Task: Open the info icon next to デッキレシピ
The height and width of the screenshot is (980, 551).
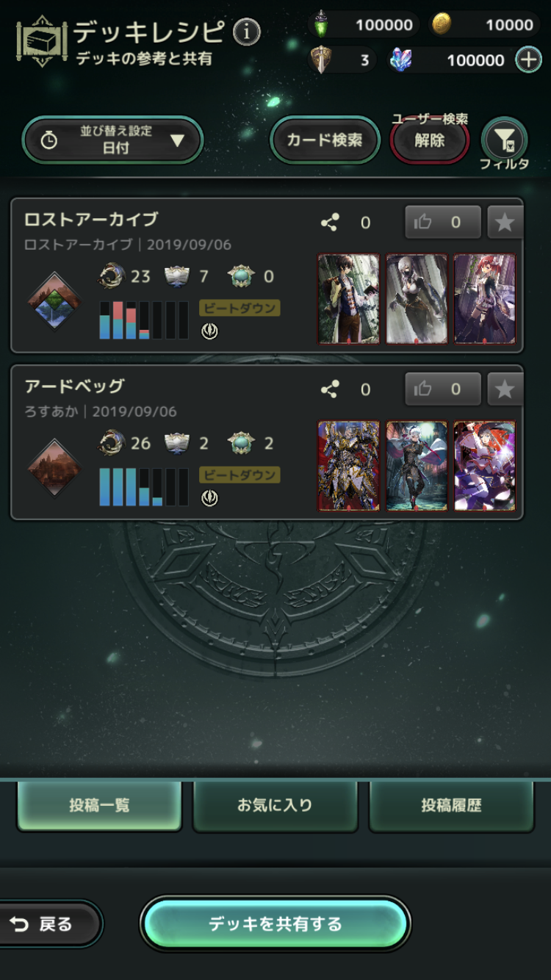Action: point(247,32)
